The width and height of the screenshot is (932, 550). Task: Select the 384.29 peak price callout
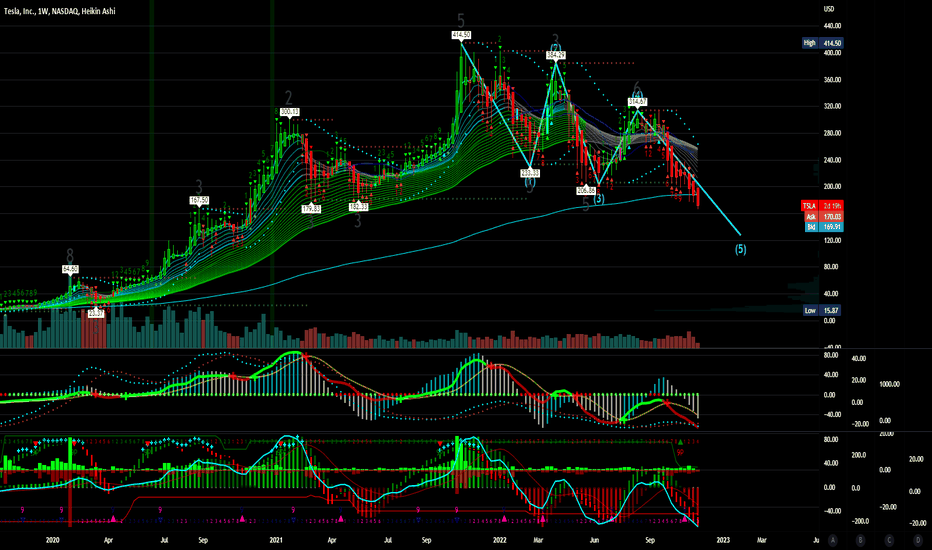(556, 55)
